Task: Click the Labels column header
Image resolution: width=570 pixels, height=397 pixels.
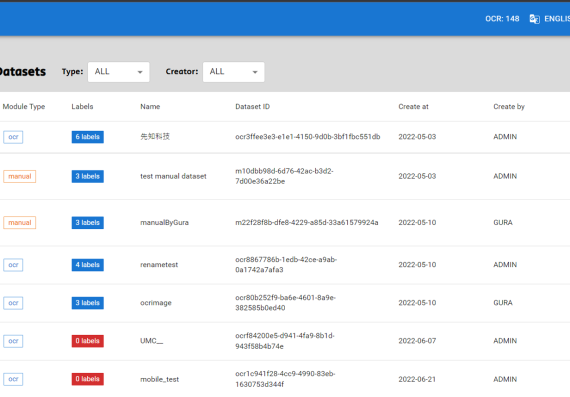Action: (x=82, y=107)
